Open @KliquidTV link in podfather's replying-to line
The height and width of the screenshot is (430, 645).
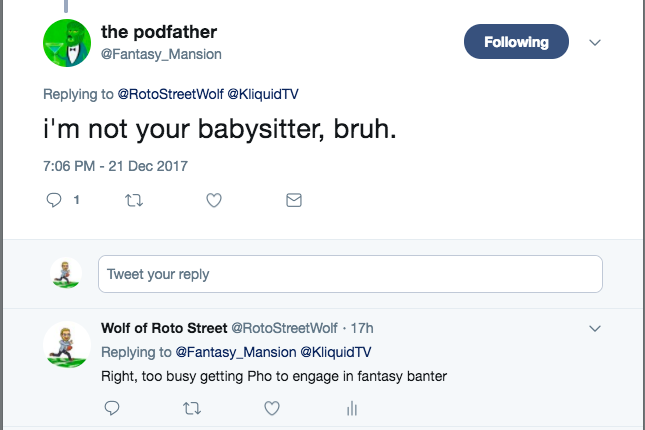(262, 94)
